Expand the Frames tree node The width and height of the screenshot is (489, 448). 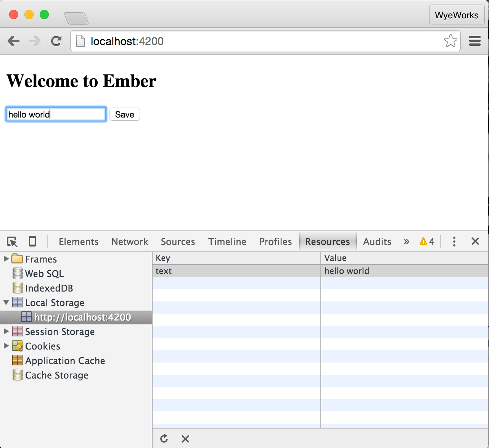[6, 259]
